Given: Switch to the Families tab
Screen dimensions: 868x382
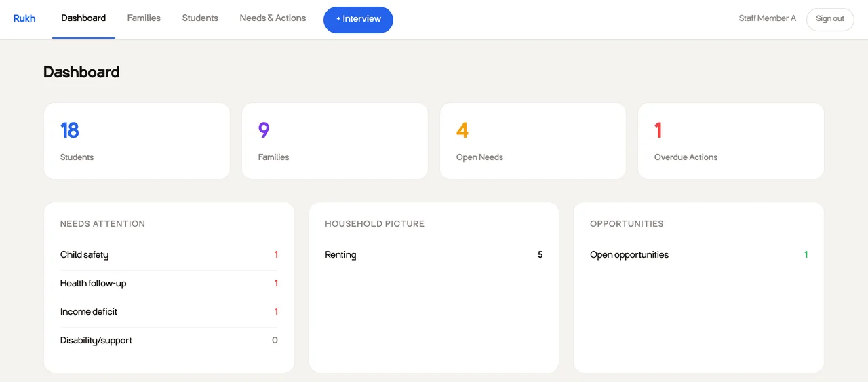Looking at the screenshot, I should point(144,18).
